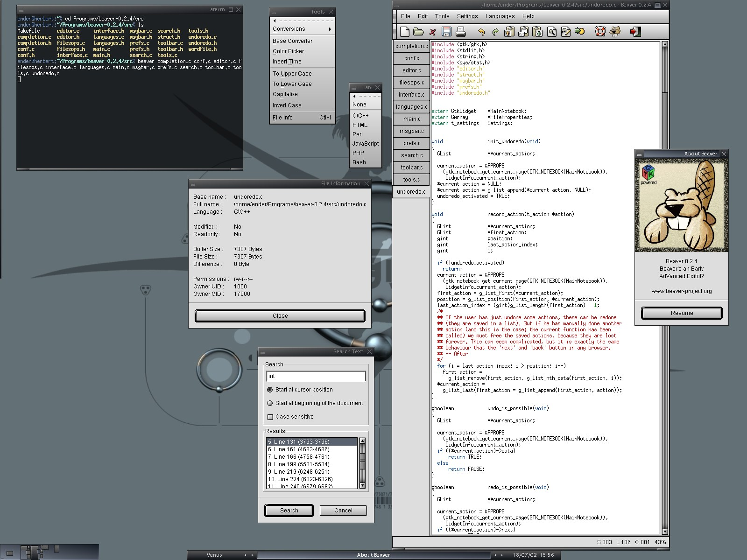
Task: Print the document using the printer icon
Action: coord(461,32)
